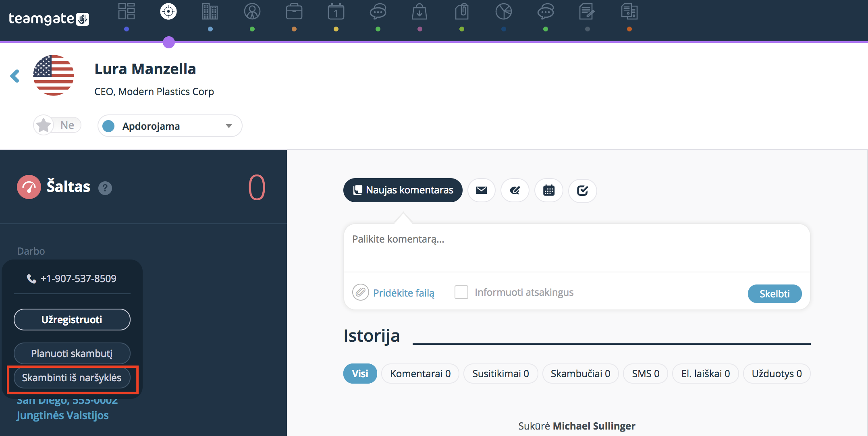The image size is (868, 436).
Task: Filter history by Užduotys 0
Action: (777, 374)
